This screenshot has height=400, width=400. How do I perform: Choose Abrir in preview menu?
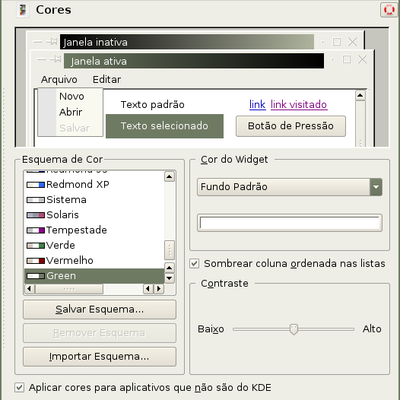point(70,112)
